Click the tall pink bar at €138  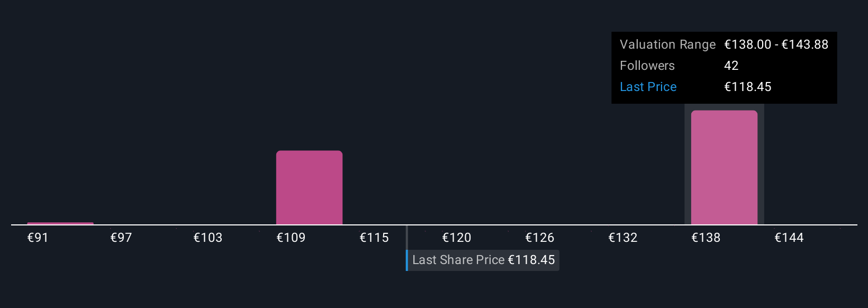click(724, 167)
